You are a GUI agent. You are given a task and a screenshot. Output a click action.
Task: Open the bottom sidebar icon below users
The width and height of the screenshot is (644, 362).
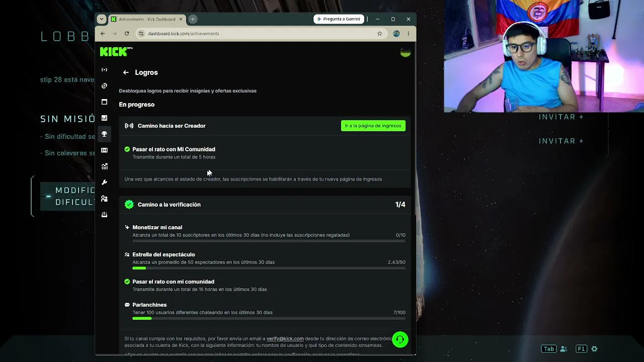point(104,214)
